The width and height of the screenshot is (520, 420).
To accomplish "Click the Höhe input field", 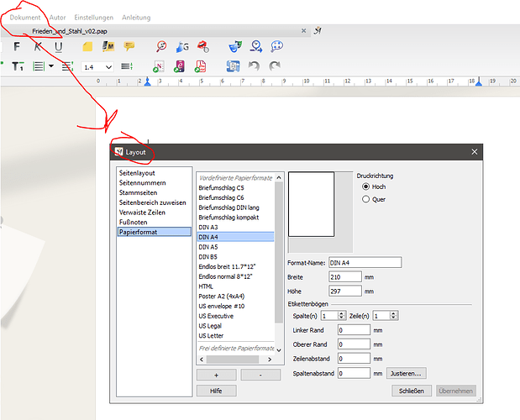I will 345,291.
